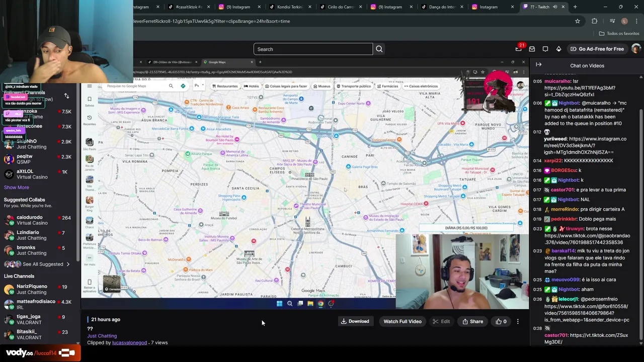
Task: Open aXtLOL channel avatar in sidebar
Action: [9, 174]
